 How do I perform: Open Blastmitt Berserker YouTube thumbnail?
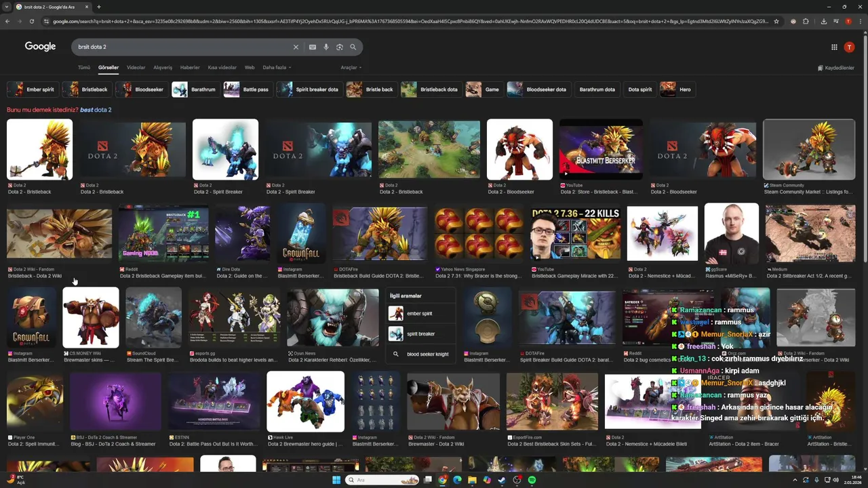601,150
